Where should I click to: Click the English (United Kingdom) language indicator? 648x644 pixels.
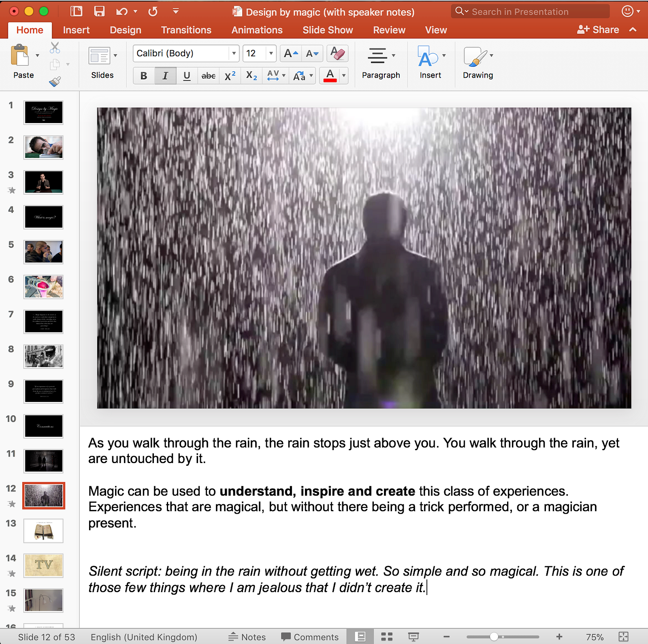click(x=144, y=637)
